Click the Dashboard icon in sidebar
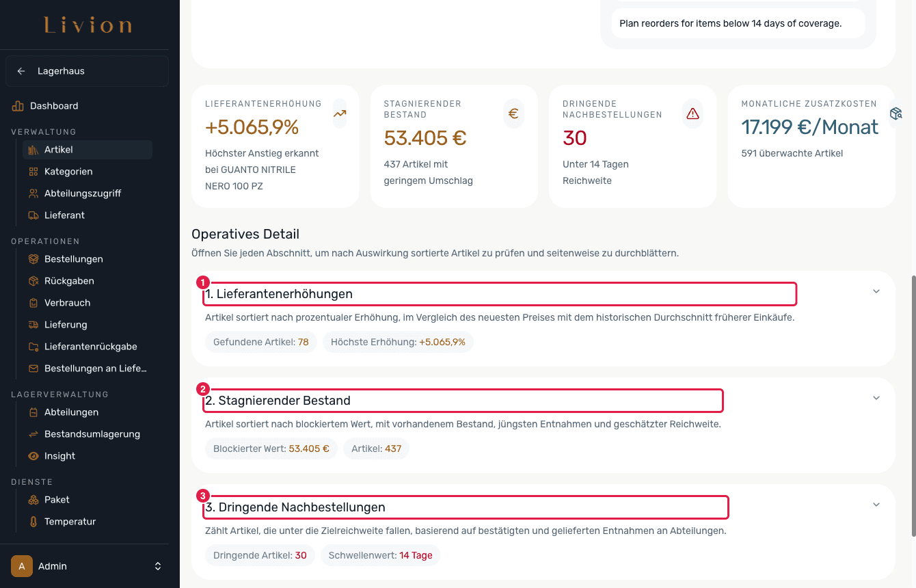 [x=18, y=106]
